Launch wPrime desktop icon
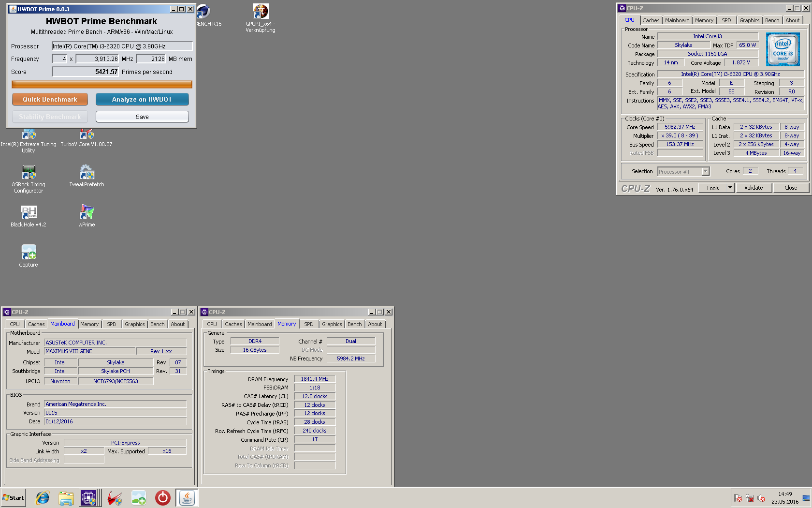 [87, 216]
